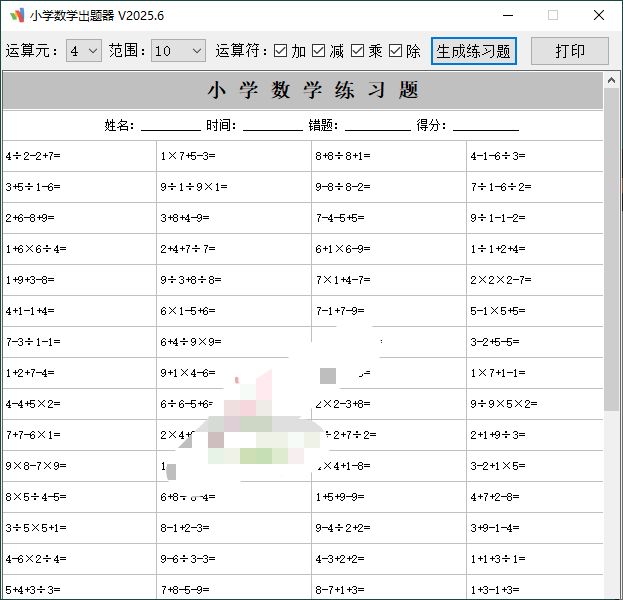Image resolution: width=623 pixels, height=600 pixels.
Task: Click the 打印 print button
Action: pos(570,51)
